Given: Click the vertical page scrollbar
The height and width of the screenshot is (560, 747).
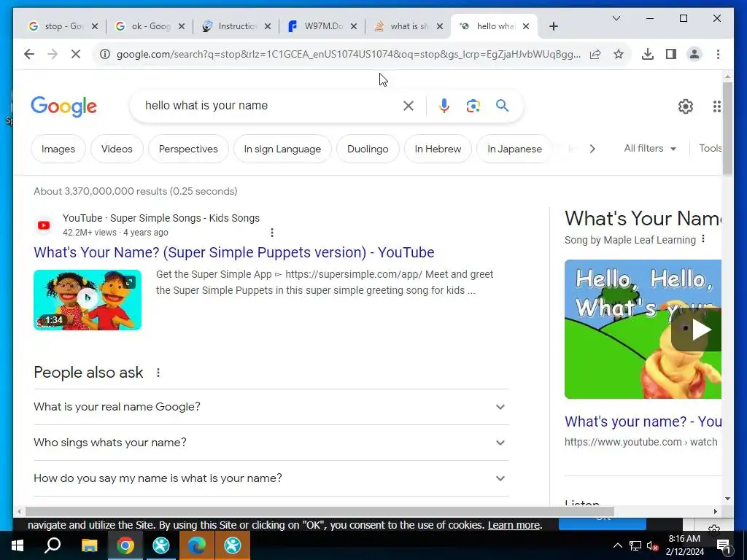Looking at the screenshot, I should point(727,128).
